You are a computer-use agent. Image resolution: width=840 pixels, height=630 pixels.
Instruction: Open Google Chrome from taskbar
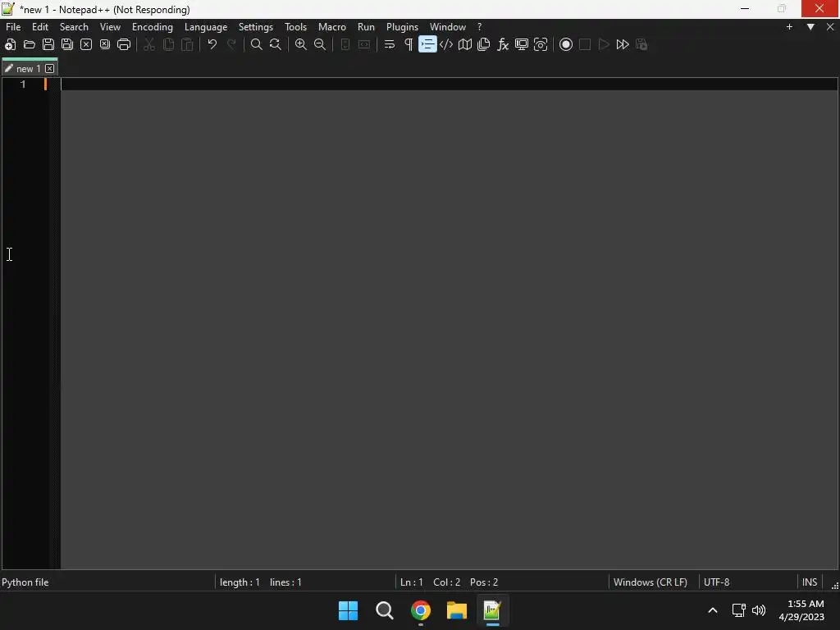coord(421,610)
